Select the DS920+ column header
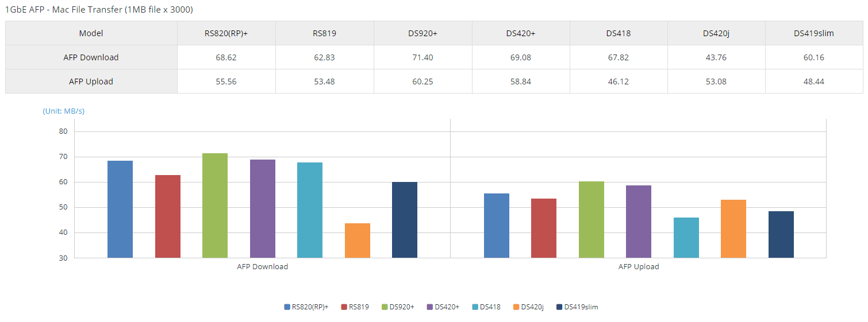 [x=423, y=33]
